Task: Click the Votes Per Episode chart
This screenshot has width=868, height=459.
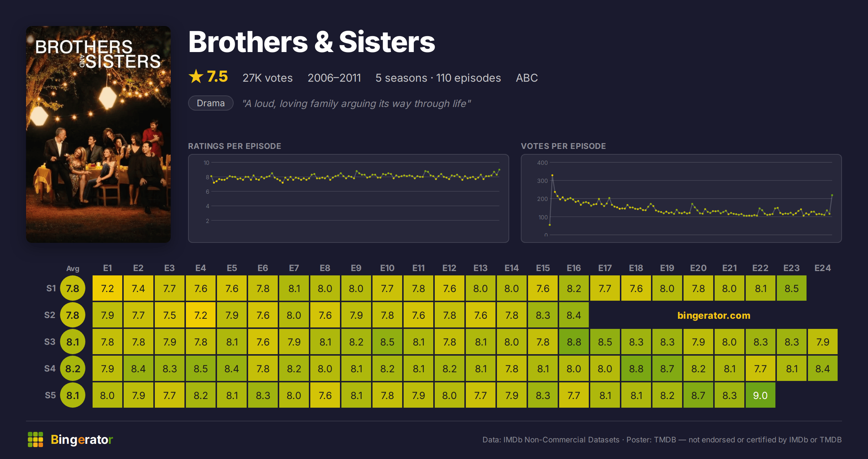Action: click(681, 198)
